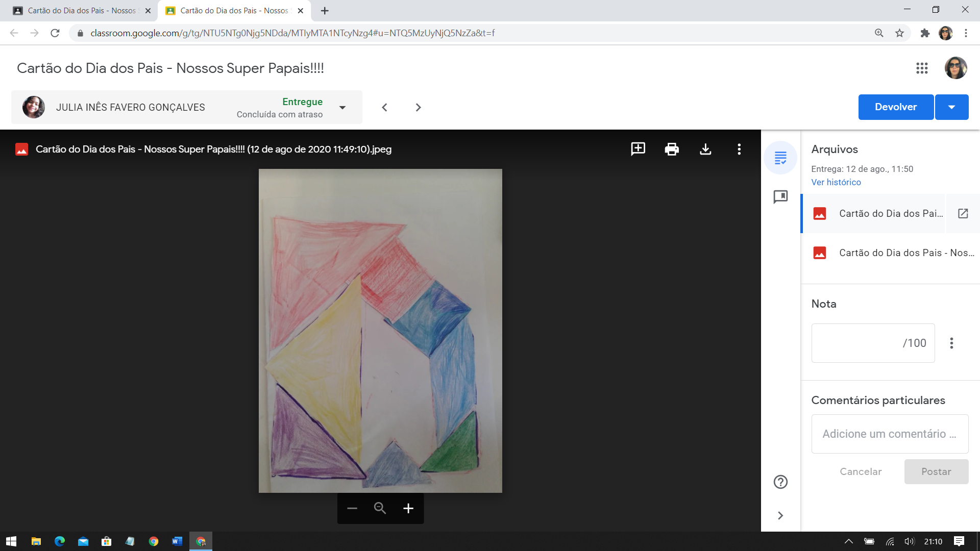Go to previous student
The height and width of the screenshot is (551, 980).
click(385, 107)
